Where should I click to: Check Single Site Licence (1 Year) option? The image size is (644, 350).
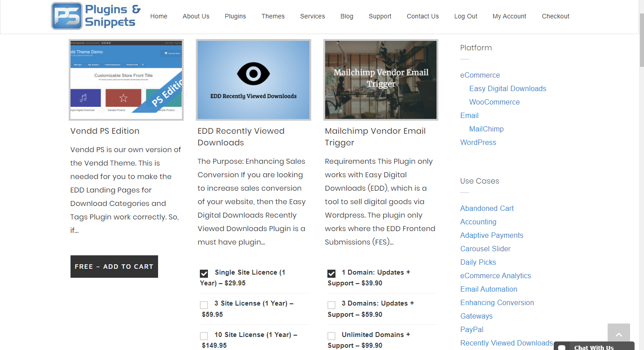coord(204,273)
